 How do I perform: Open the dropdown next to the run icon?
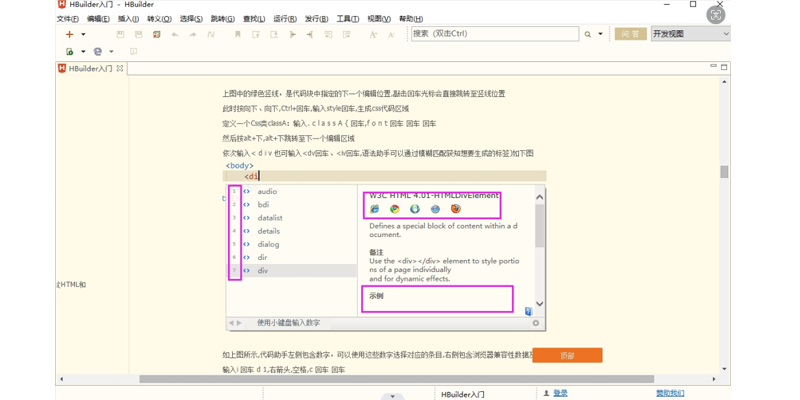[83, 52]
